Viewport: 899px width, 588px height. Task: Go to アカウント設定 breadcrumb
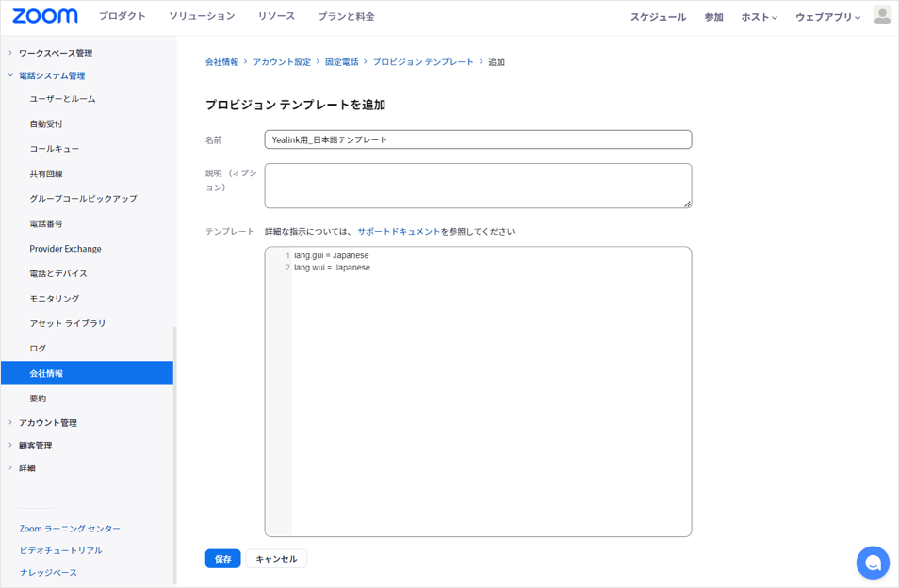282,62
